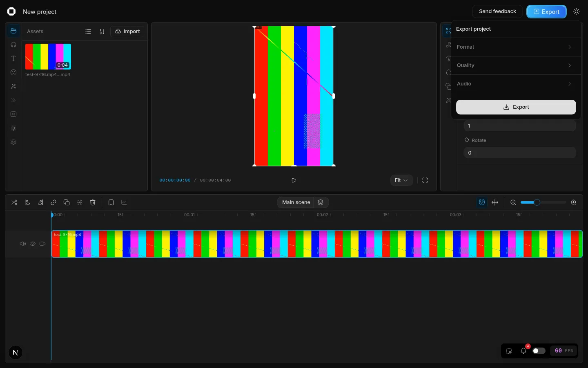
Task: Open notifications bell with badge 4
Action: [x=523, y=351]
